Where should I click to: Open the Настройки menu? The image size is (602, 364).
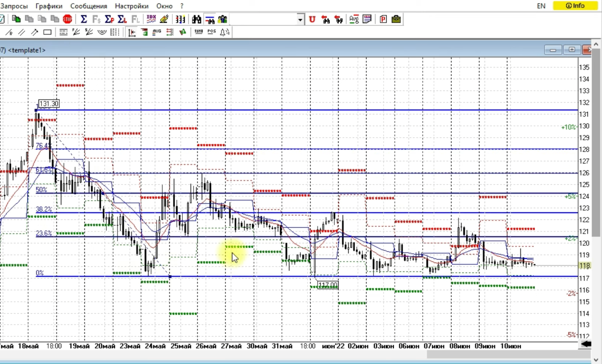coord(131,6)
